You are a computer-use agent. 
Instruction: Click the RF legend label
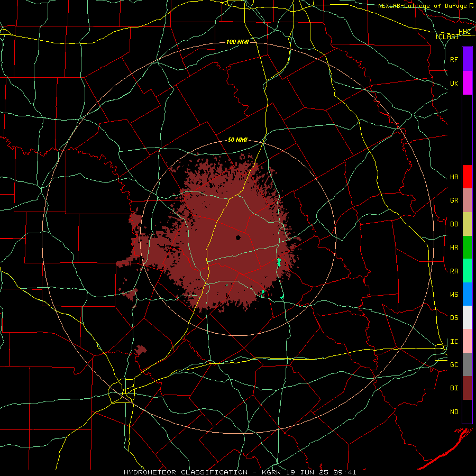[454, 59]
